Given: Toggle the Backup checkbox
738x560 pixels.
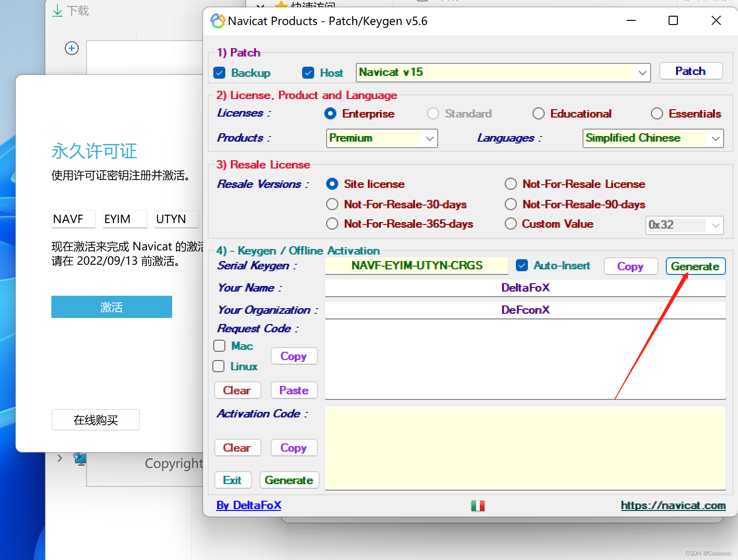Looking at the screenshot, I should pos(219,73).
